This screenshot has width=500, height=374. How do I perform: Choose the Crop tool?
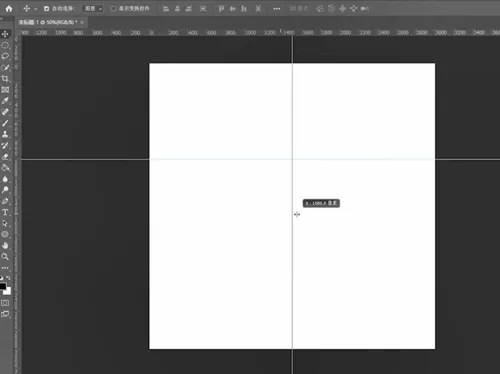[5, 79]
